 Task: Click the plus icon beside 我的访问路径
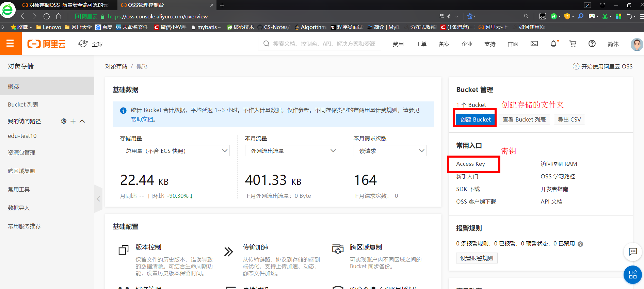pyautogui.click(x=73, y=121)
